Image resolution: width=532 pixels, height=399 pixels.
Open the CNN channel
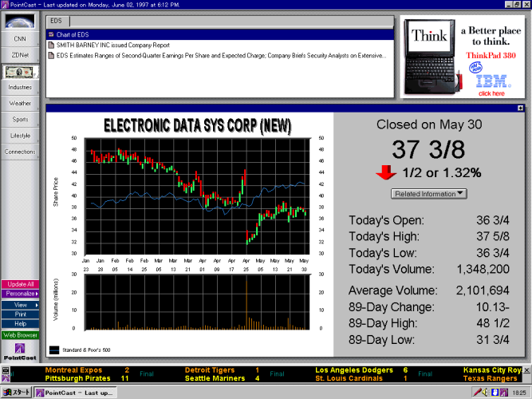coord(20,38)
